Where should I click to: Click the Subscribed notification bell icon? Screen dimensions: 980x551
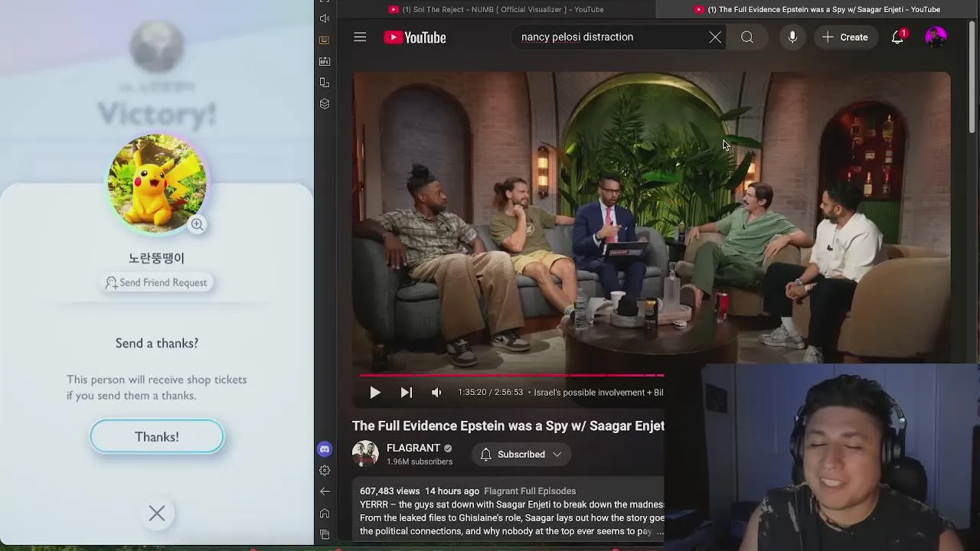click(x=485, y=455)
